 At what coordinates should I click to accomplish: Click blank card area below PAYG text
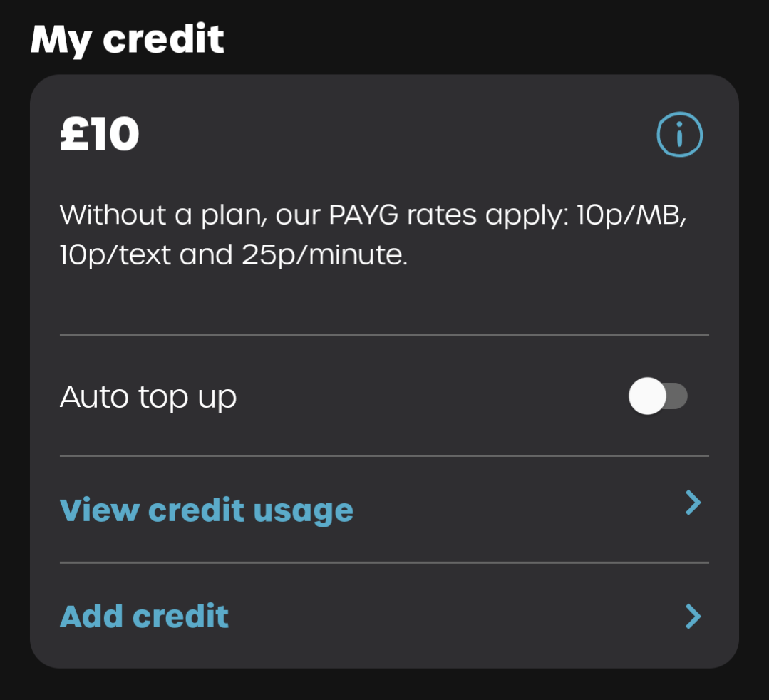click(x=385, y=302)
